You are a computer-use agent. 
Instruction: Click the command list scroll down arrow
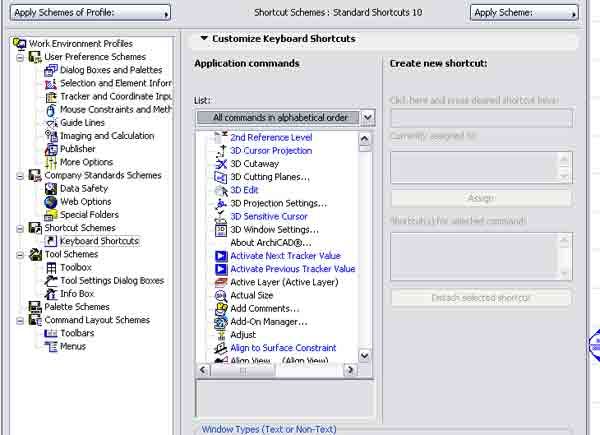pyautogui.click(x=365, y=356)
